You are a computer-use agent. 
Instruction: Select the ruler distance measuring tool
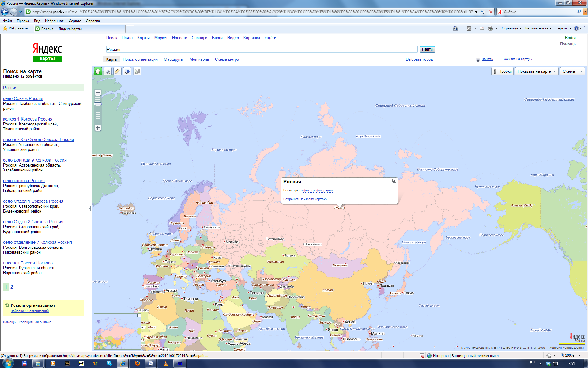point(117,71)
